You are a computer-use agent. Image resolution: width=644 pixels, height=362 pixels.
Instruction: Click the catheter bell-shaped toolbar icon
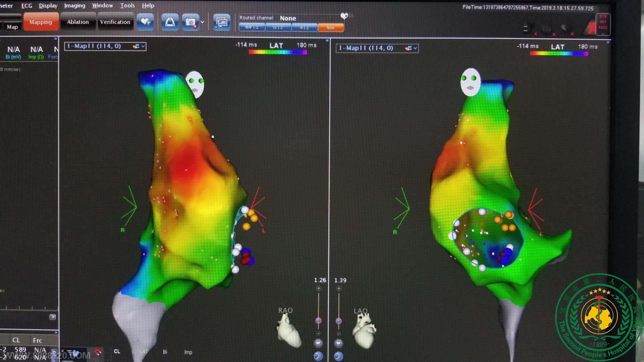coord(170,22)
